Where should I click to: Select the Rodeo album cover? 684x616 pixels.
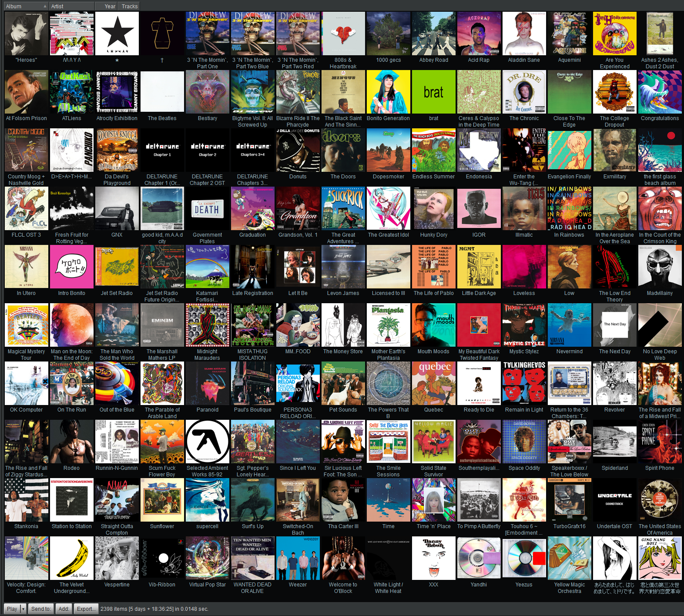72,442
